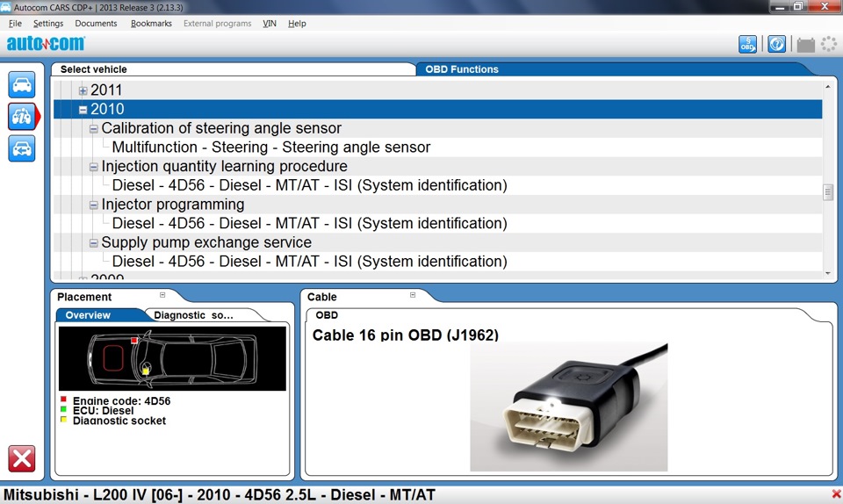Select Diesel 4D56 row under Injection quantity learning
Viewport: 843px width, 504px height.
(x=309, y=185)
